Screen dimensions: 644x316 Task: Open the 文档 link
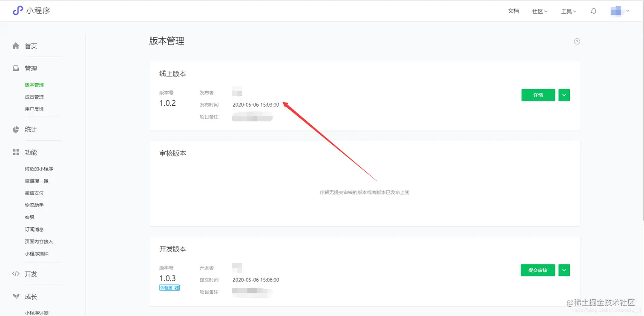pyautogui.click(x=513, y=11)
